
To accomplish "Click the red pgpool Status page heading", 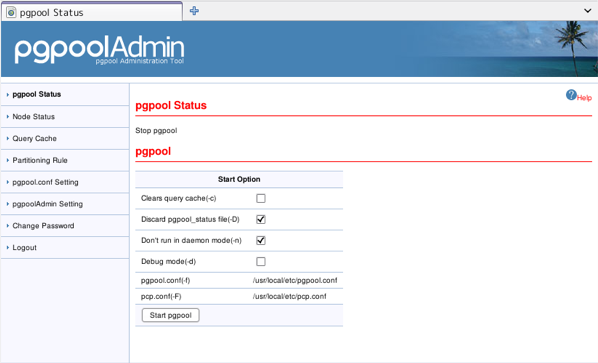I will 171,105.
